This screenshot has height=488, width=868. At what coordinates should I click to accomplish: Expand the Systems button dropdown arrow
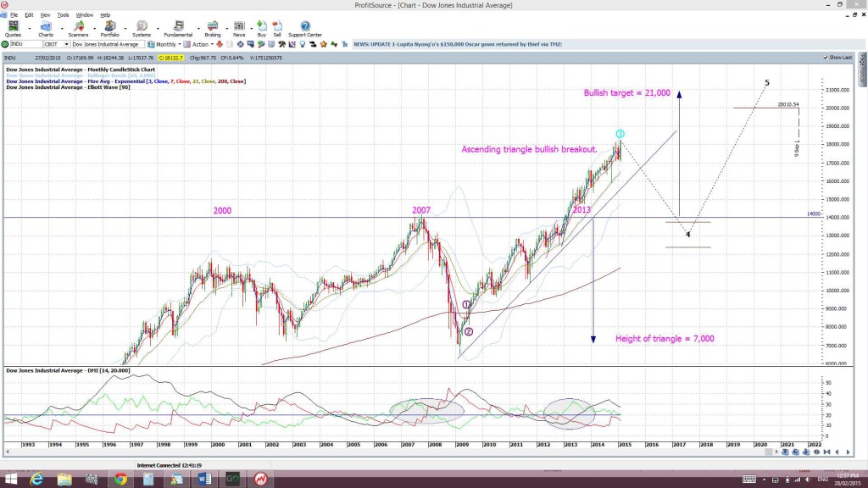pyautogui.click(x=158, y=28)
